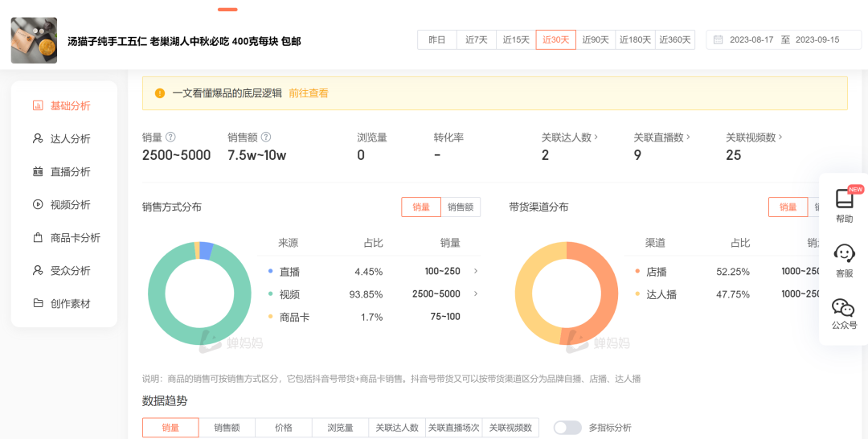The width and height of the screenshot is (868, 439).
Task: Open the 客服 customer service icon
Action: click(844, 254)
